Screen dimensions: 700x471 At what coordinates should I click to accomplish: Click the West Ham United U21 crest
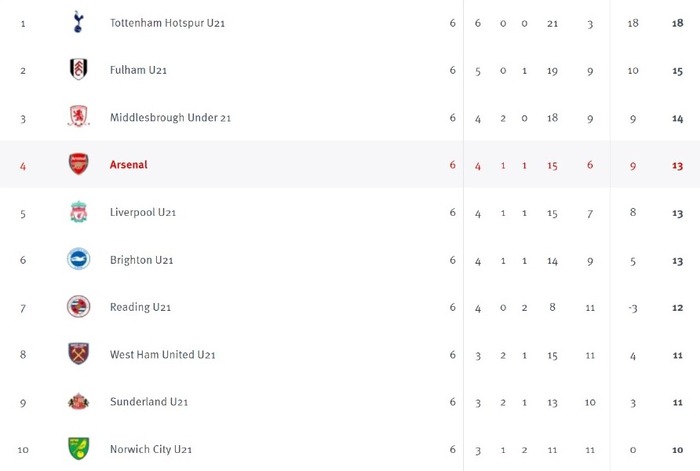click(x=79, y=354)
